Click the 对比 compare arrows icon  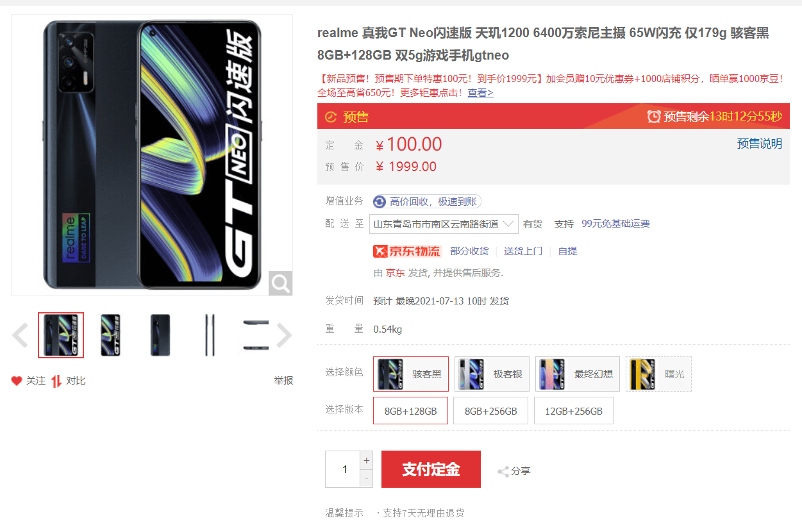pyautogui.click(x=56, y=381)
